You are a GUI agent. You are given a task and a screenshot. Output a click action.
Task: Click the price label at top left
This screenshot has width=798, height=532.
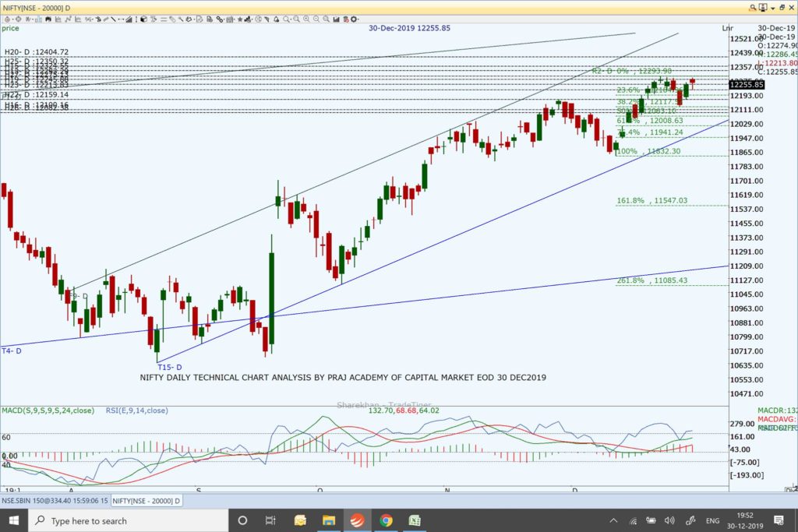tap(10, 28)
